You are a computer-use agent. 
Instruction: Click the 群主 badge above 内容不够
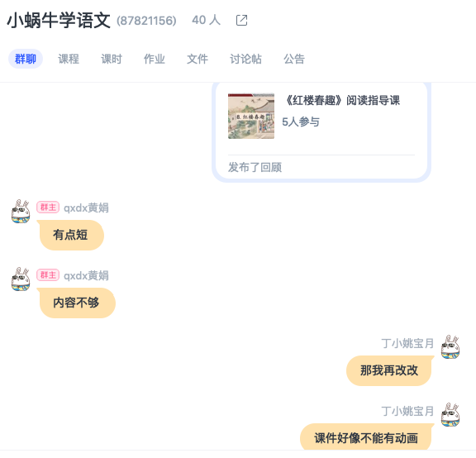(x=48, y=275)
